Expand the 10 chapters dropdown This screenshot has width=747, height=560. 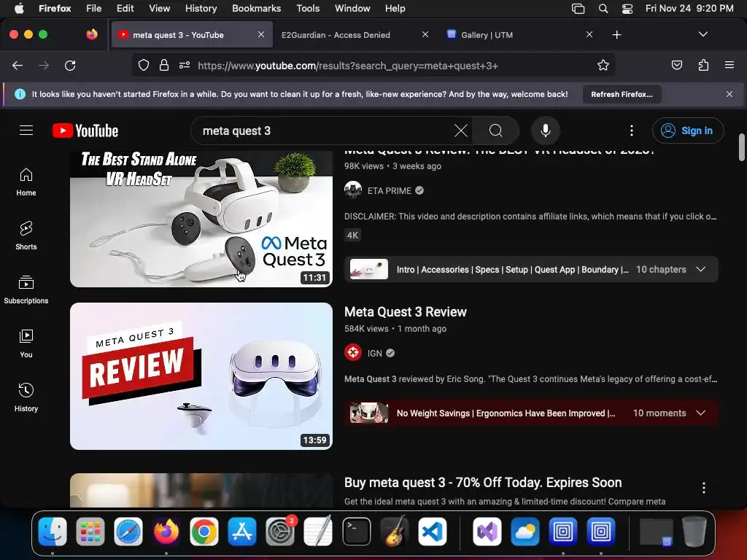[x=700, y=270]
